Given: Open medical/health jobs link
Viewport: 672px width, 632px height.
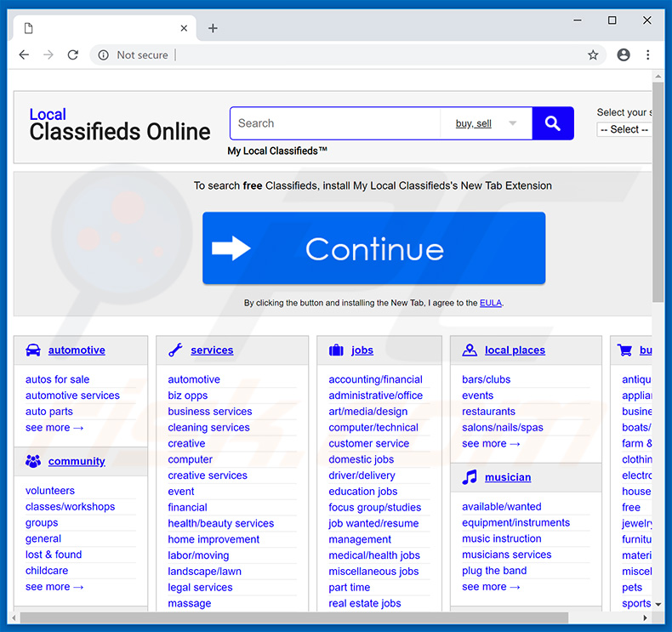Looking at the screenshot, I should pyautogui.click(x=374, y=555).
